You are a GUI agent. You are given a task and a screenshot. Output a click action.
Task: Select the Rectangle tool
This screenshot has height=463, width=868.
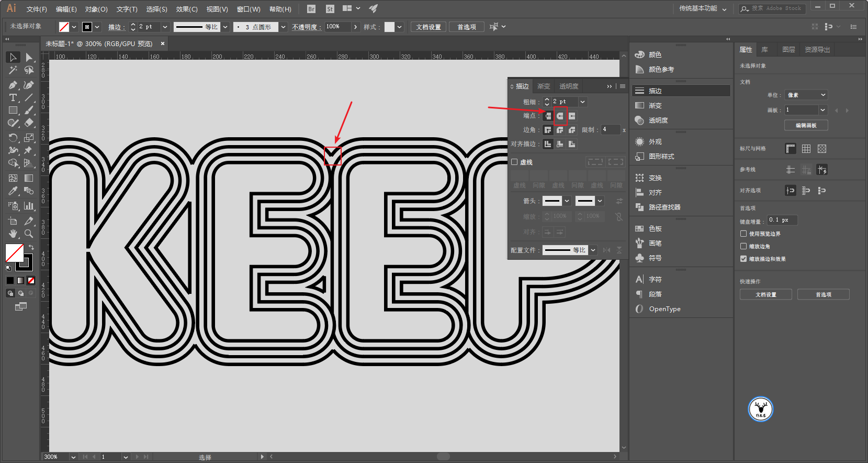(x=13, y=111)
